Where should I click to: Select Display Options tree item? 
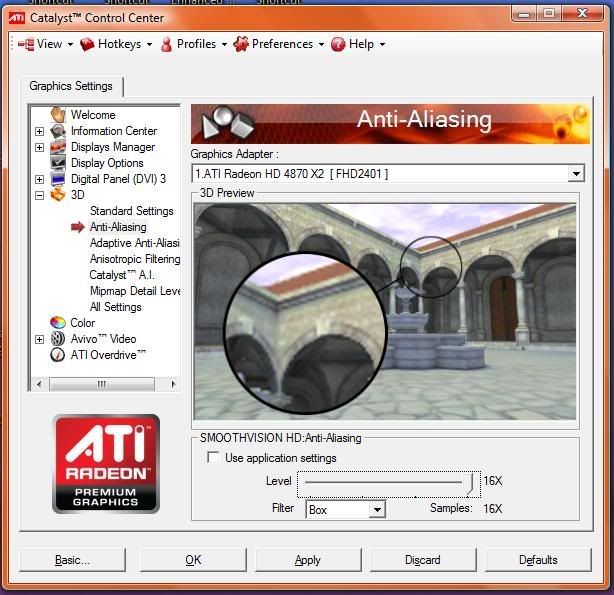107,163
